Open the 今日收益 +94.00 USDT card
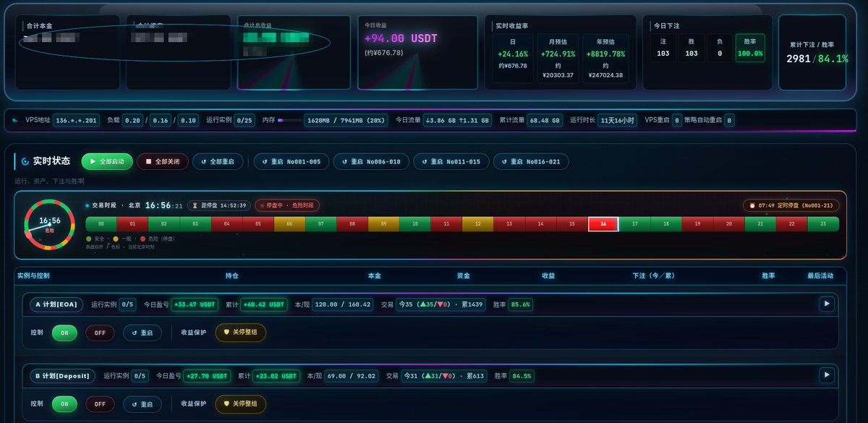The width and height of the screenshot is (868, 423). click(x=417, y=53)
